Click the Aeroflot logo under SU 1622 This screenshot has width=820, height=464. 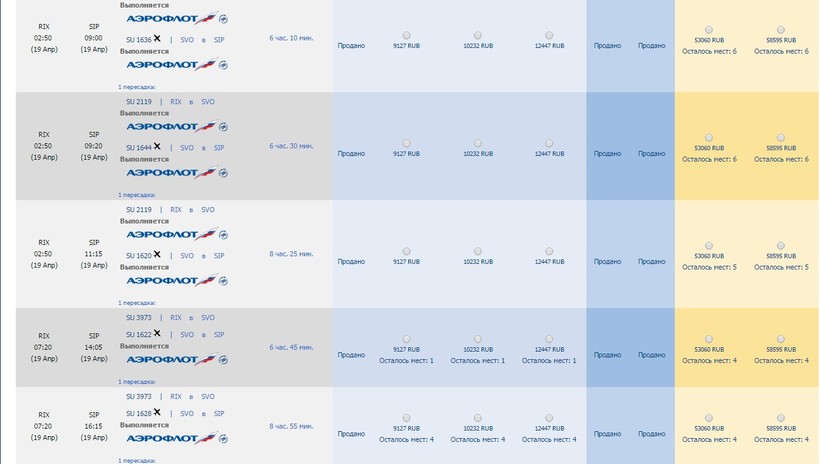pyautogui.click(x=177, y=359)
